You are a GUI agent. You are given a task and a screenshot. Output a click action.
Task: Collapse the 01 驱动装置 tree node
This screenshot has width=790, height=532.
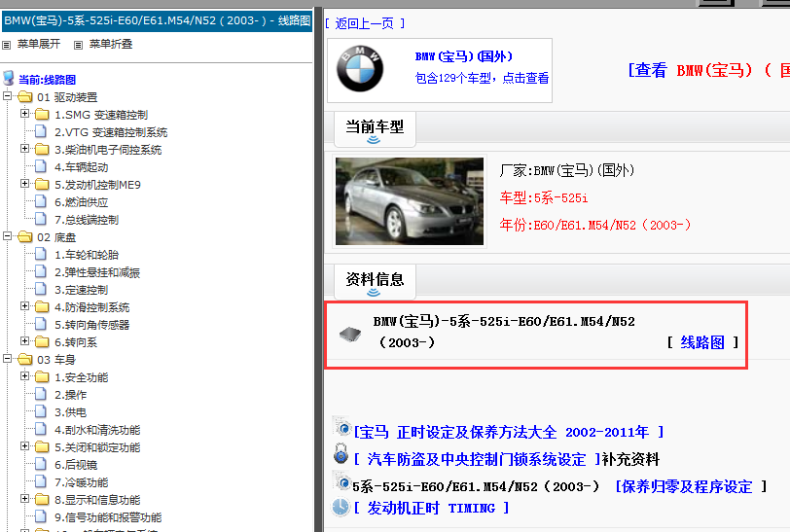click(x=8, y=95)
